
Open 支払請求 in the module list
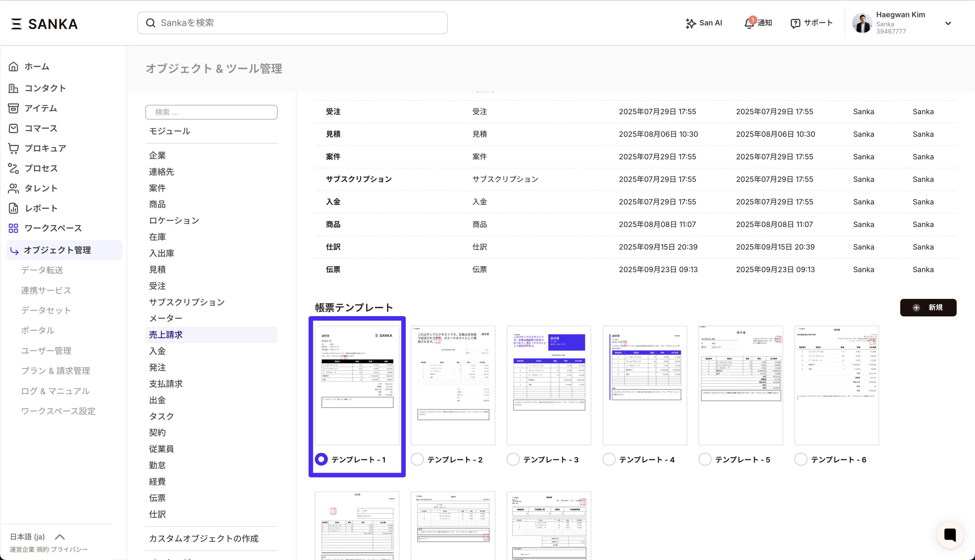(166, 383)
